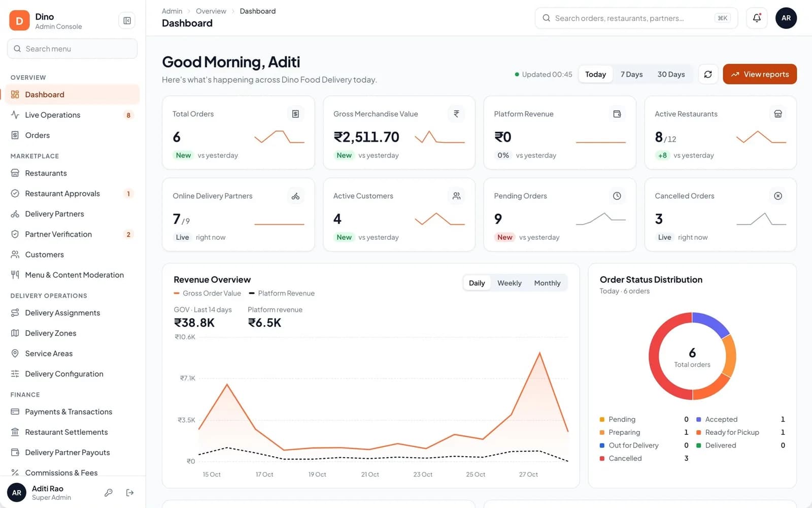Open Payments & Transactions in sidebar
This screenshot has height=508, width=812.
(72, 412)
